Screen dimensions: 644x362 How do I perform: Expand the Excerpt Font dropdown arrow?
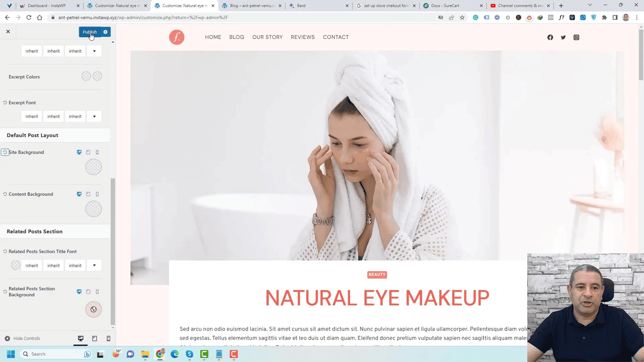point(94,116)
